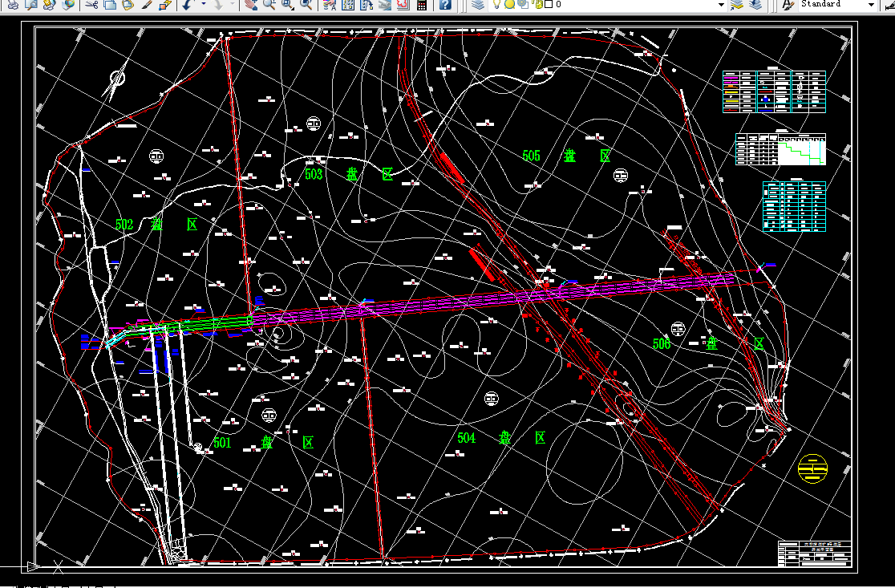
Task: Click the green 503 panel label
Action: tap(349, 174)
